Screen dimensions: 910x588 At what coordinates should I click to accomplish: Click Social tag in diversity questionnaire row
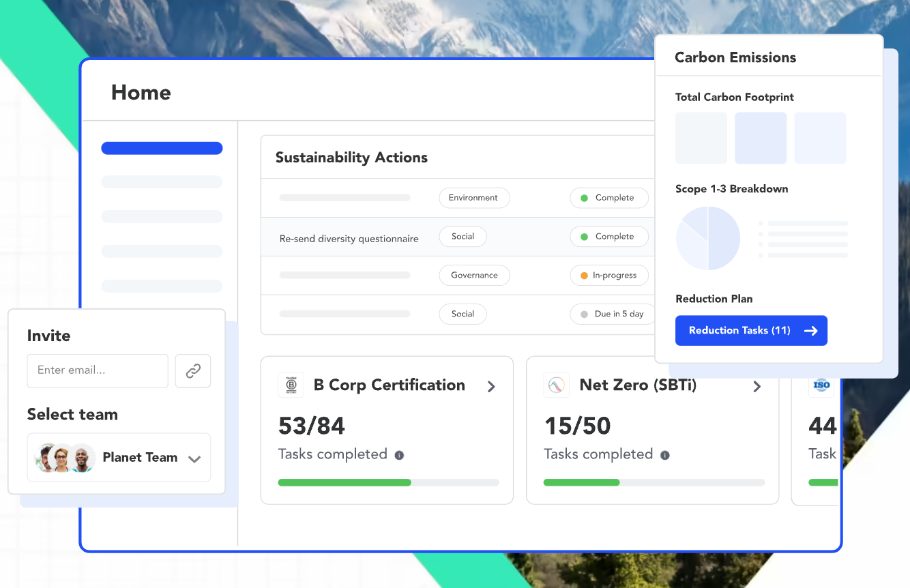point(463,237)
